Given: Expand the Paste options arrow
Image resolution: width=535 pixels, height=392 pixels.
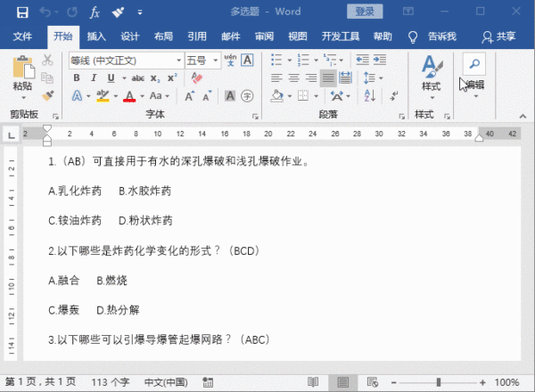Looking at the screenshot, I should (x=23, y=98).
